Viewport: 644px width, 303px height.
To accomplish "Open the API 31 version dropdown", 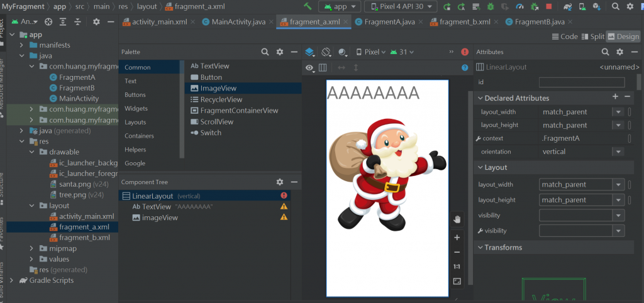I will [402, 52].
